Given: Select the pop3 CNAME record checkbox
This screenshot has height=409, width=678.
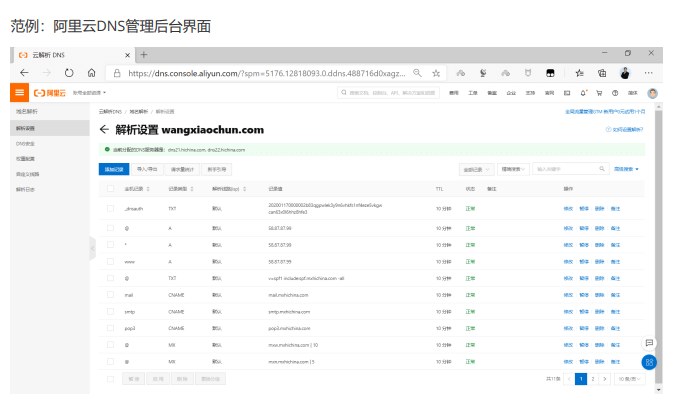Looking at the screenshot, I should pos(110,328).
